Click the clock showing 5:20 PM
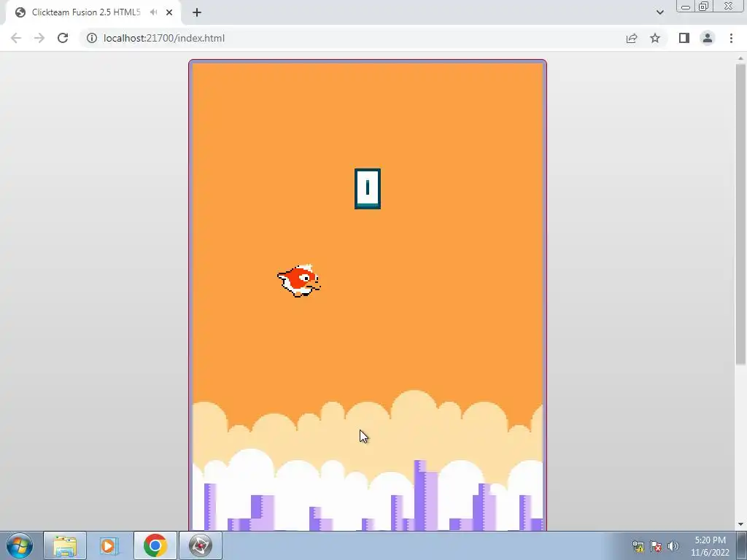 click(711, 546)
